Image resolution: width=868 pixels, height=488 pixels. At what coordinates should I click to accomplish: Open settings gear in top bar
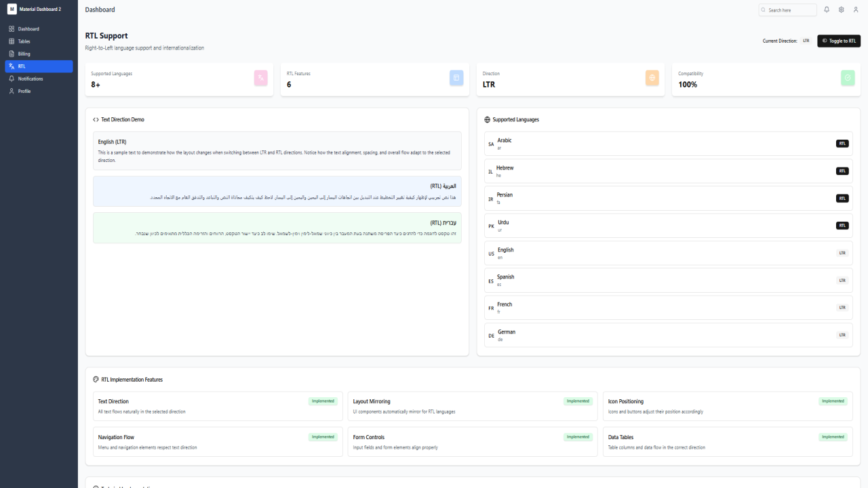[841, 9]
